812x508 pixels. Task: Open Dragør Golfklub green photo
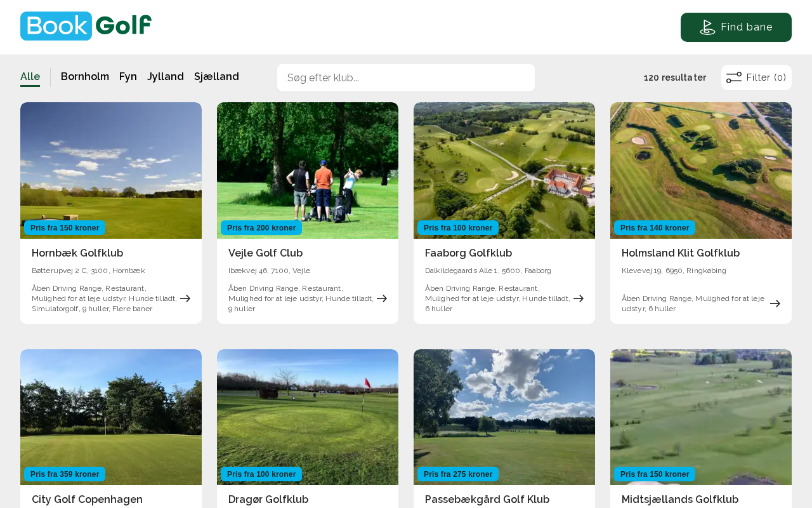[308, 413]
